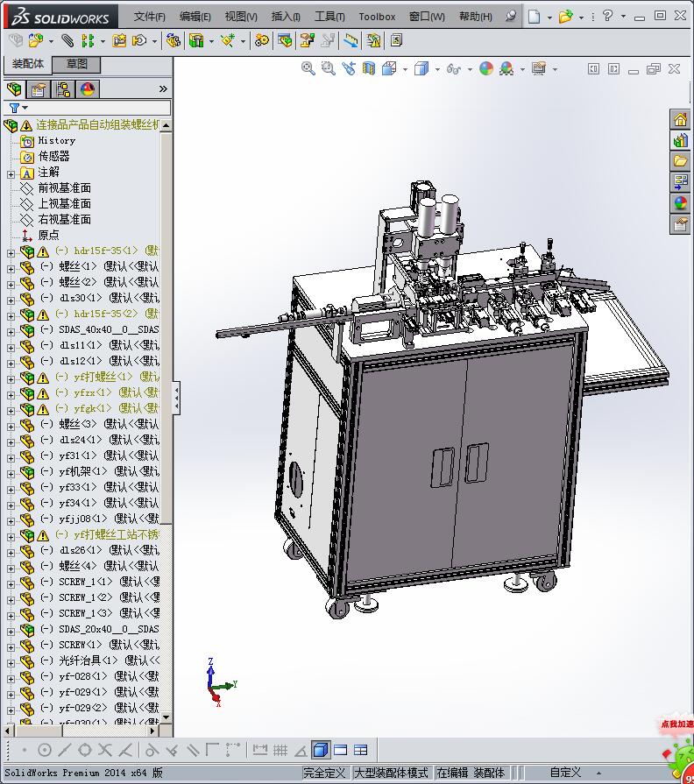Expand the yf机架<1> component node
The width and height of the screenshot is (694, 784).
(11, 474)
